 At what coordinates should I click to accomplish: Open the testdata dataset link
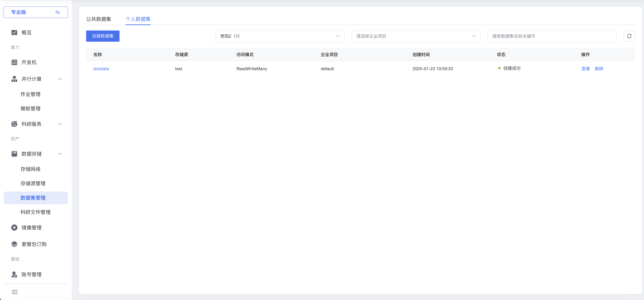coord(101,69)
